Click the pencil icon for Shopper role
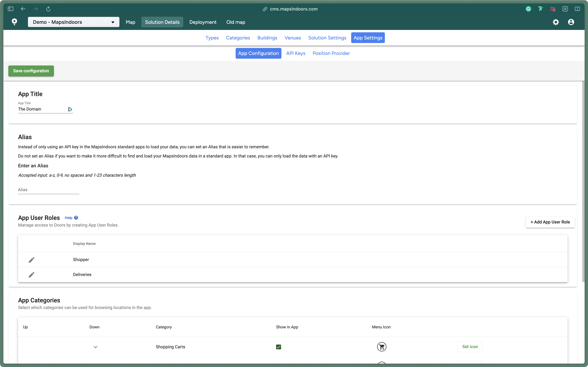588x367 pixels. (31, 260)
